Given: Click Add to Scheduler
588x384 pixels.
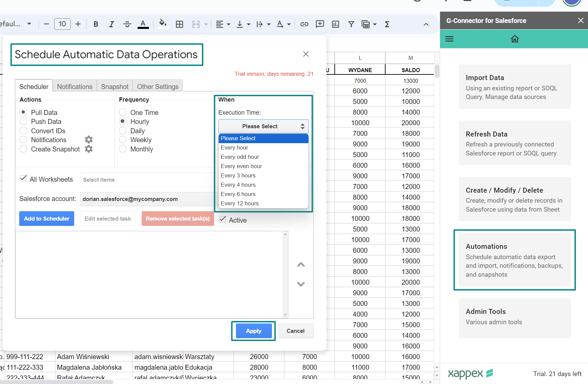Looking at the screenshot, I should click(47, 218).
